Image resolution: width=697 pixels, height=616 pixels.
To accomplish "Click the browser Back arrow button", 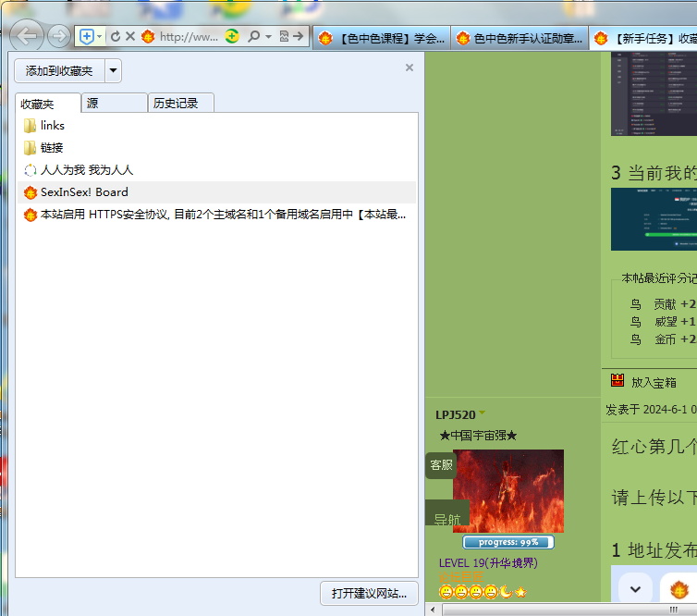I will [28, 36].
